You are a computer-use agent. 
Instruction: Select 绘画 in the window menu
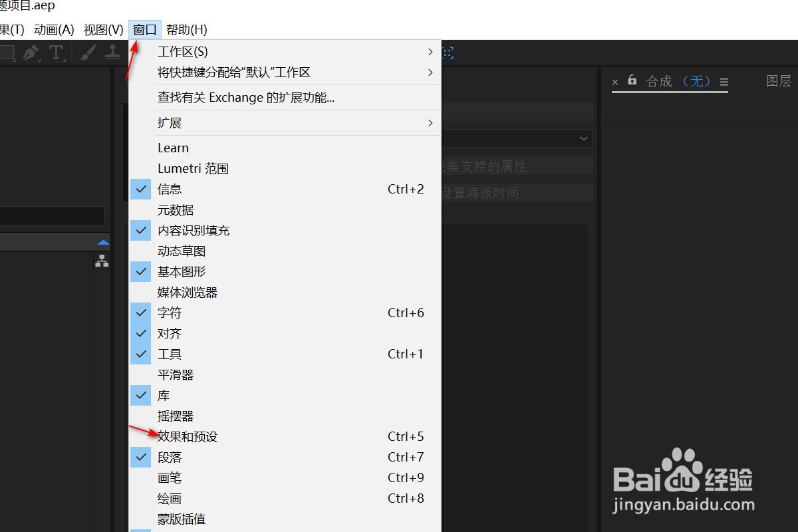pyautogui.click(x=285, y=498)
